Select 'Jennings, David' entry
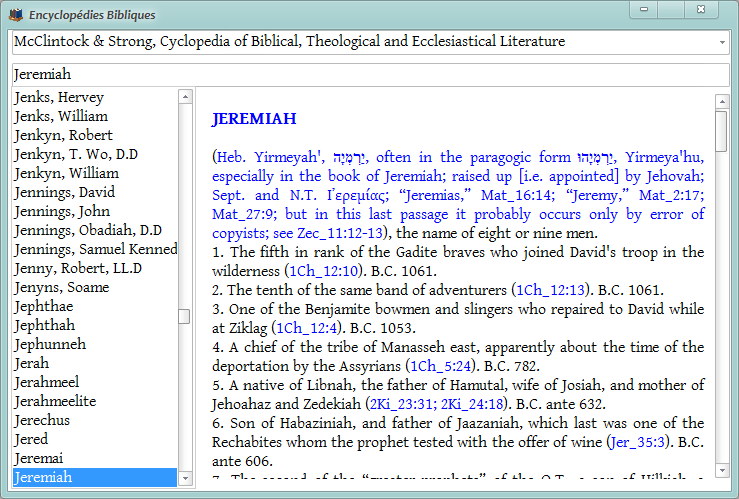Viewport: 739px width, 499px height. (x=95, y=192)
